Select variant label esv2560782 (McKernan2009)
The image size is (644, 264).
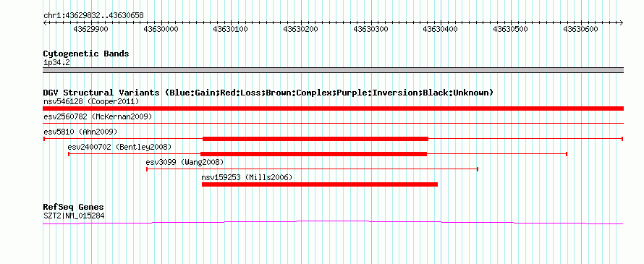click(98, 117)
